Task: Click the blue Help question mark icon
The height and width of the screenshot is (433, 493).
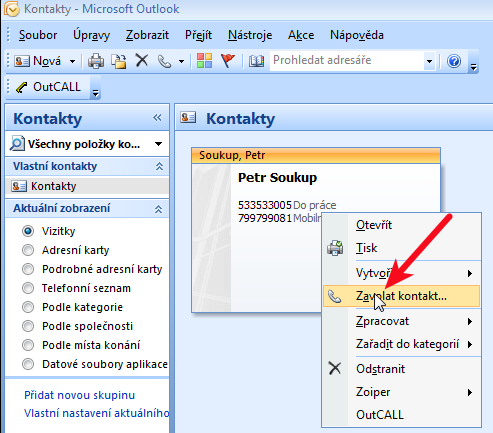Action: [x=454, y=61]
